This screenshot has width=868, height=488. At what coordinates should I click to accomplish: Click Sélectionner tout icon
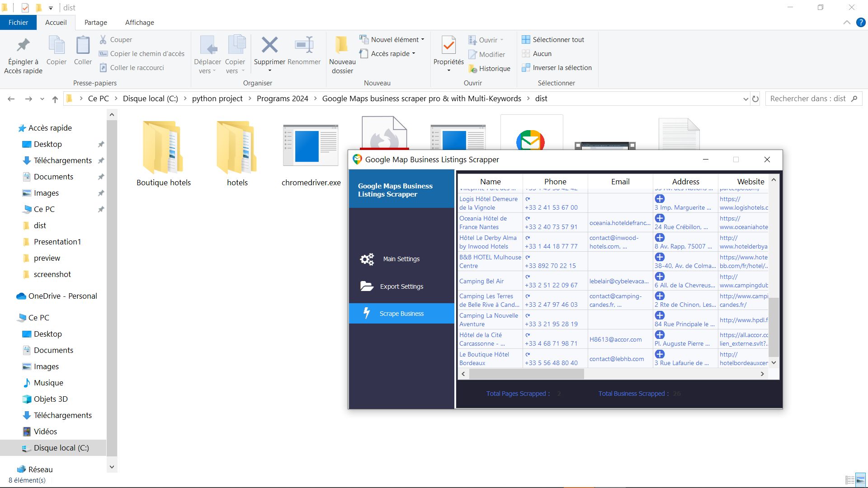tap(526, 40)
